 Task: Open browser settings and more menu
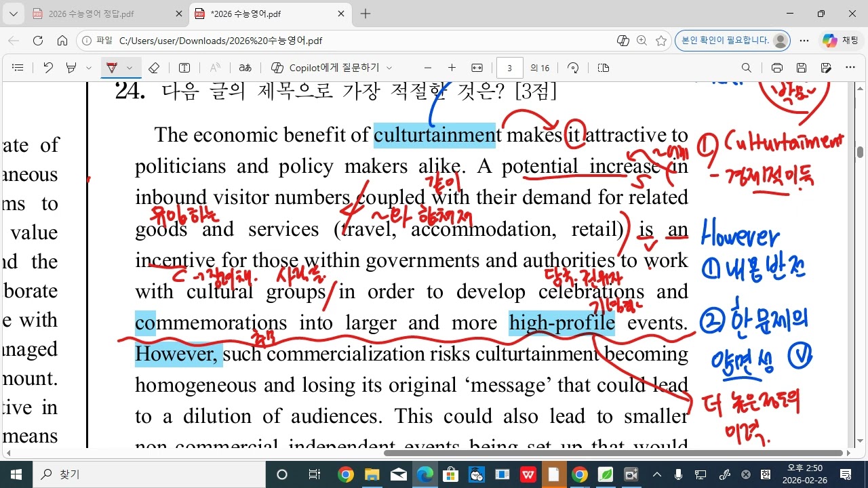coord(804,41)
